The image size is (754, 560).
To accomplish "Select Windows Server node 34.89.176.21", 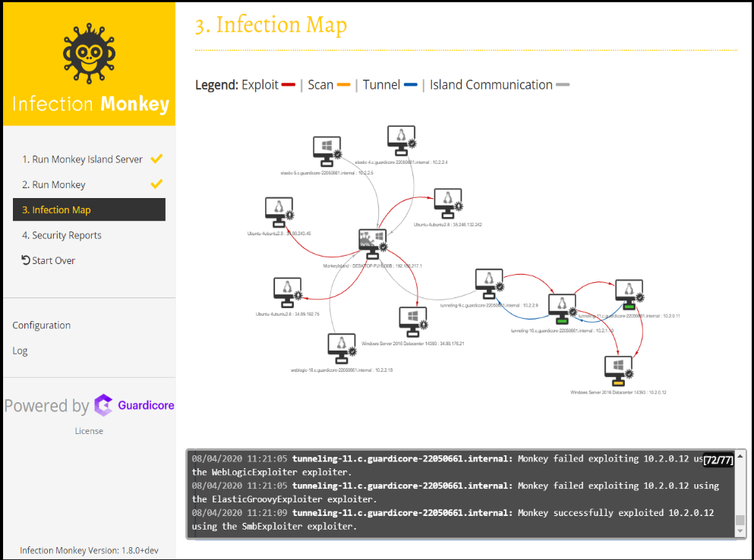I will (413, 322).
